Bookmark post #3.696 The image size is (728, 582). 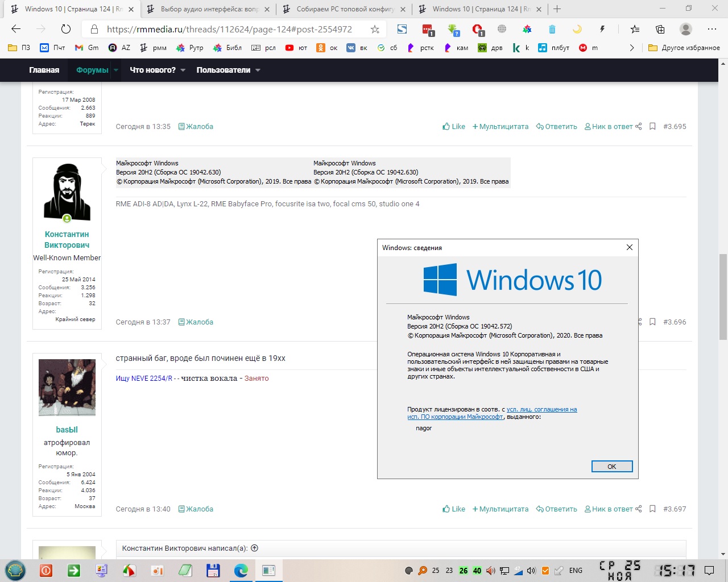[652, 322]
